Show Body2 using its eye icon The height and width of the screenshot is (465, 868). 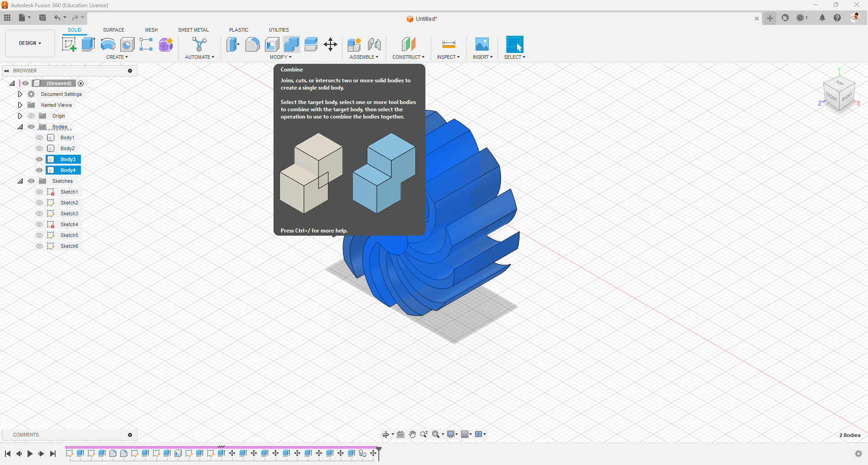(39, 148)
